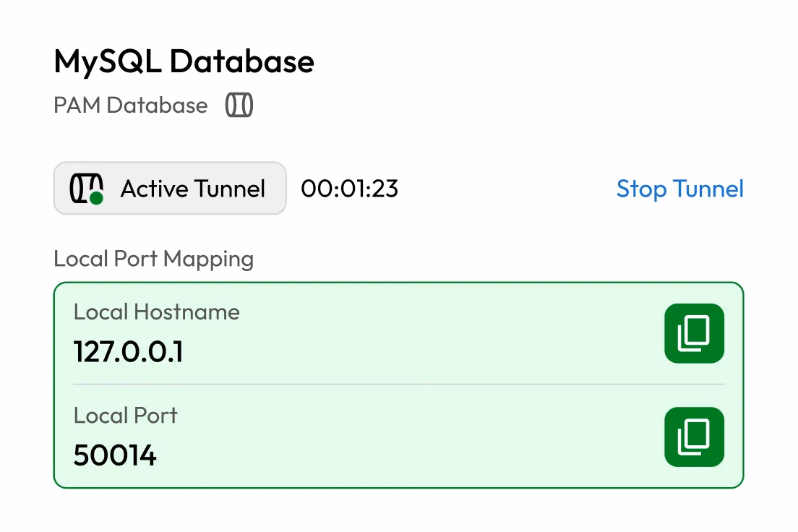Click the Local Port Mapping heading
This screenshot has width=798, height=532.
tap(153, 259)
